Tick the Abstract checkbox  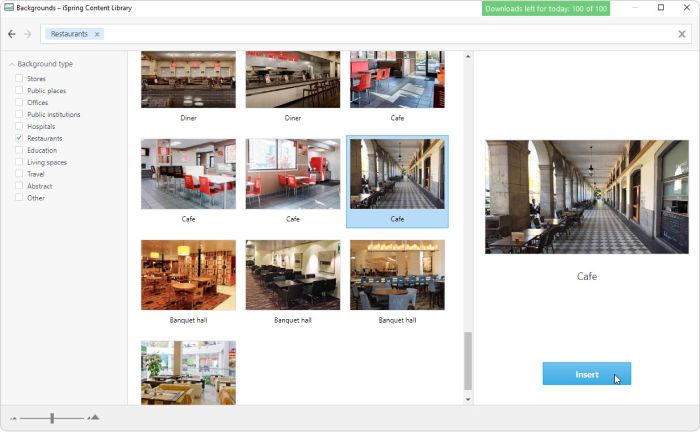click(19, 186)
